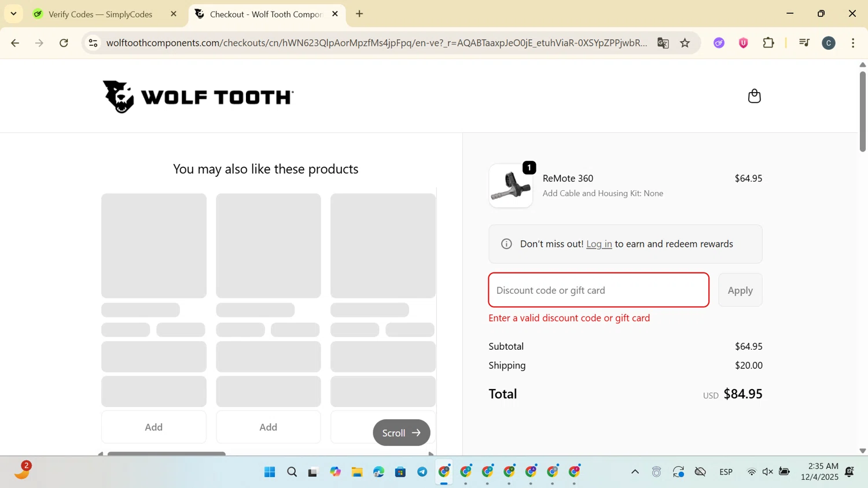Open the clock showing 2:35 AM
Viewport: 868px width, 488px height.
tap(819, 472)
